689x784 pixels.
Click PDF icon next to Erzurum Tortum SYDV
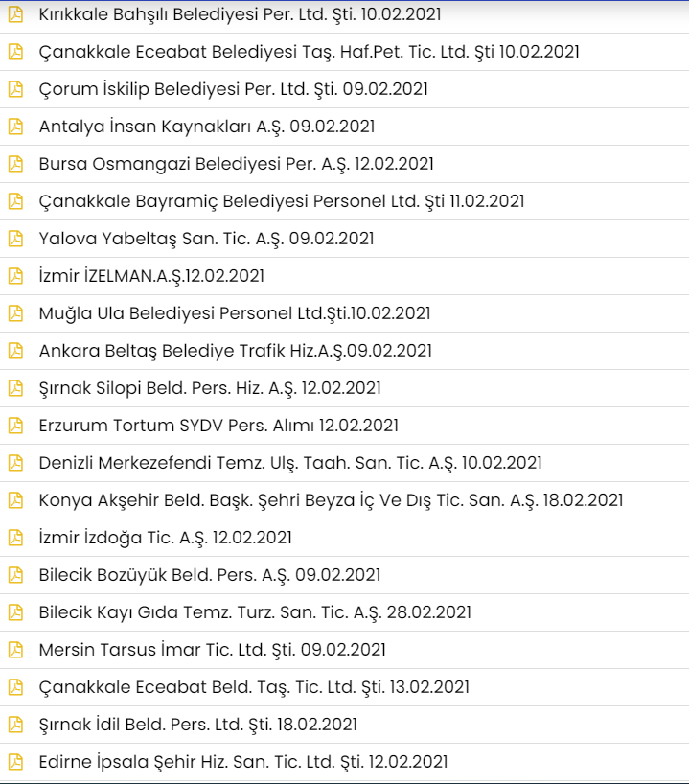pos(15,426)
